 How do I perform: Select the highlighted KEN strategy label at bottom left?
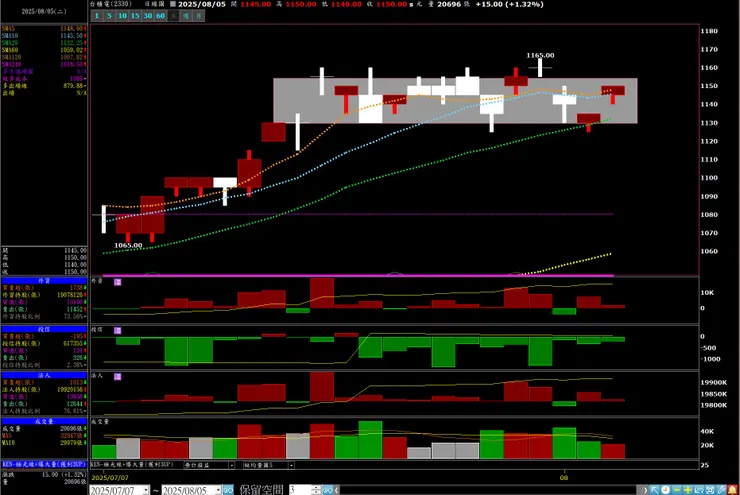click(x=44, y=464)
